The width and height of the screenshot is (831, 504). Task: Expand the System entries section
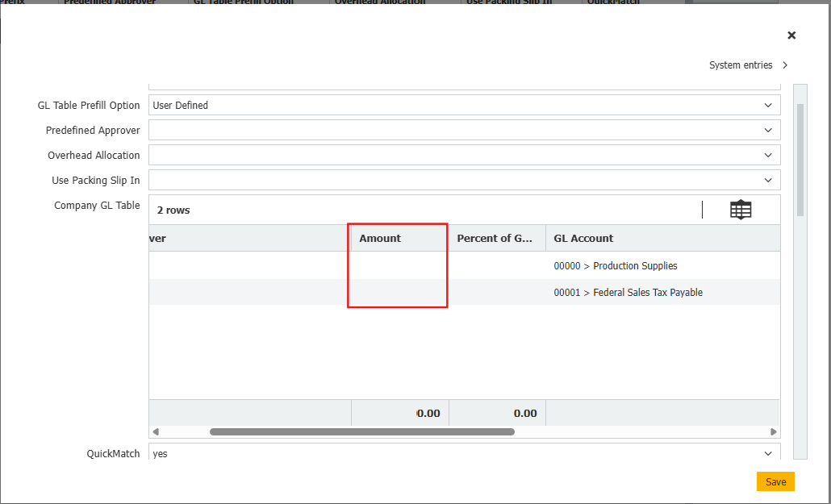pos(748,65)
